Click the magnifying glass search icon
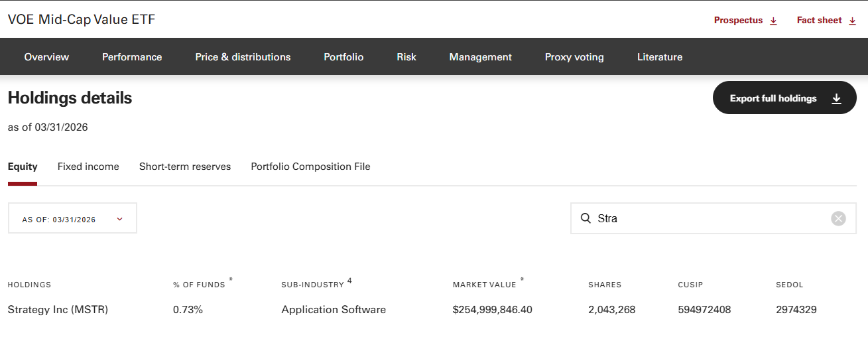 pyautogui.click(x=586, y=218)
